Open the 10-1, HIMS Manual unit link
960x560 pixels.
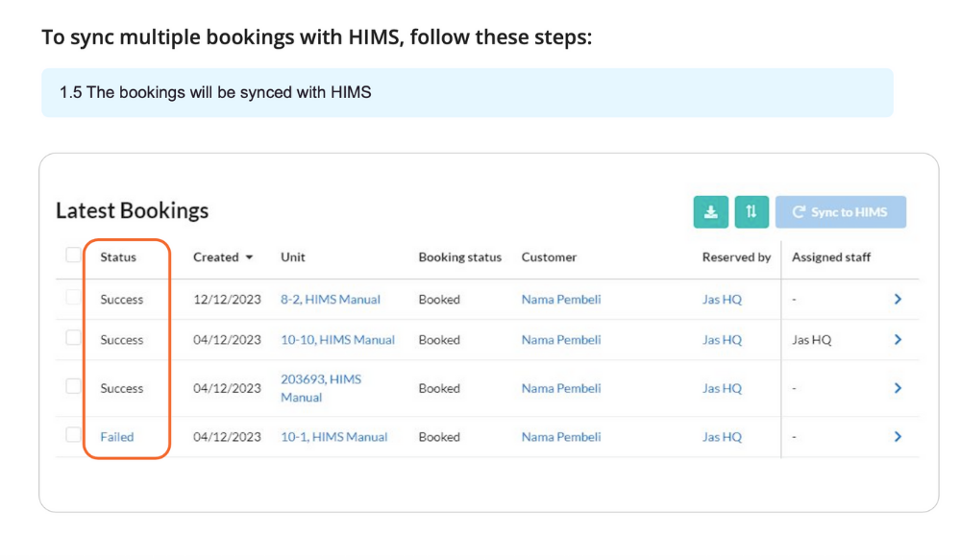[x=336, y=436]
